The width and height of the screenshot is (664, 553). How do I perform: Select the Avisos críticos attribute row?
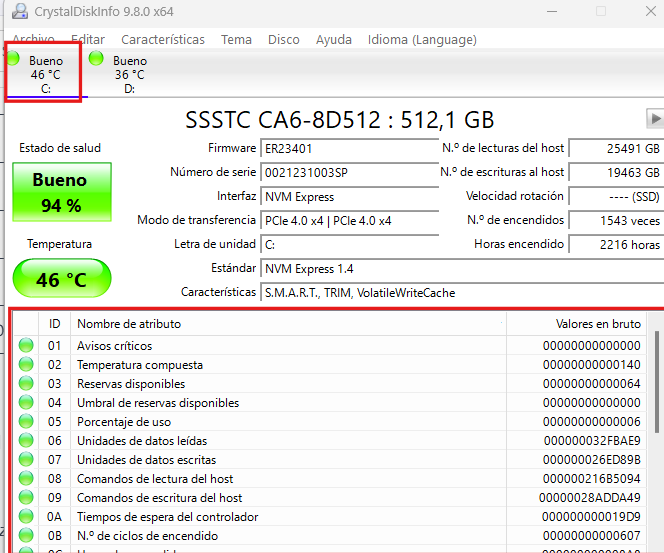coord(329,346)
